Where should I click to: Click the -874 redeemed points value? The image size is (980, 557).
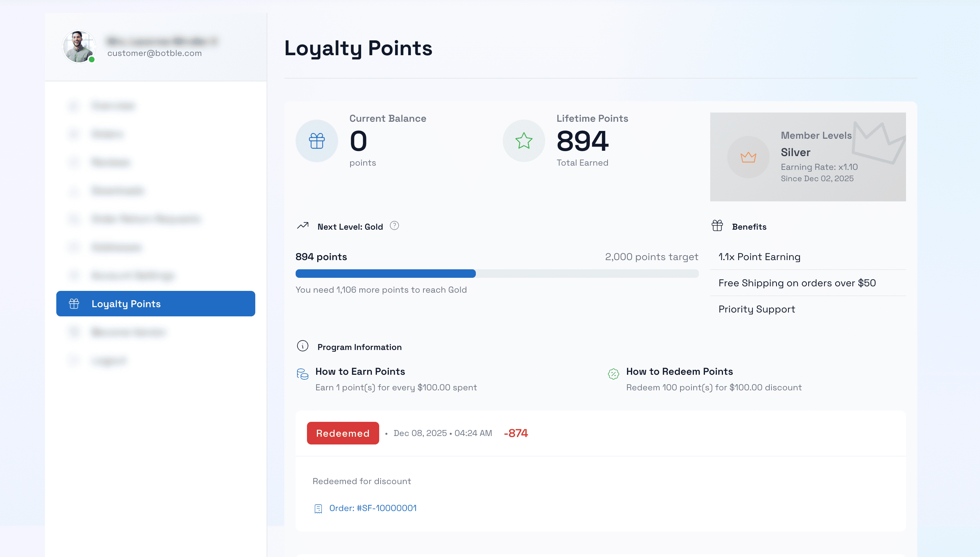click(x=516, y=433)
